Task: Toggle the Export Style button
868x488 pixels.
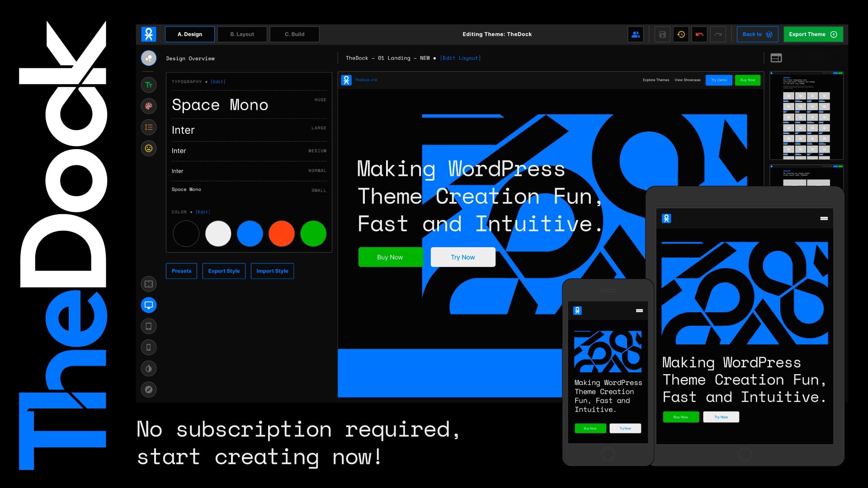Action: [x=224, y=271]
